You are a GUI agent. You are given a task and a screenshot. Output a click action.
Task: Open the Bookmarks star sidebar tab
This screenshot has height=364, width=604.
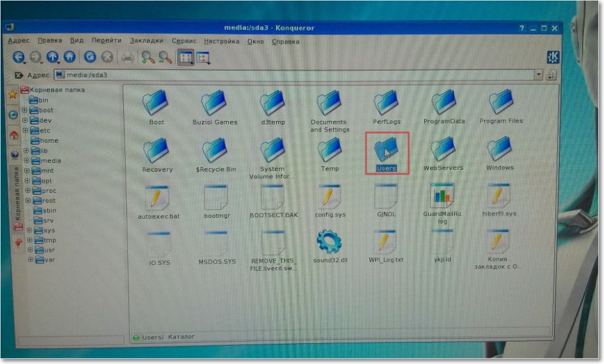coord(12,94)
